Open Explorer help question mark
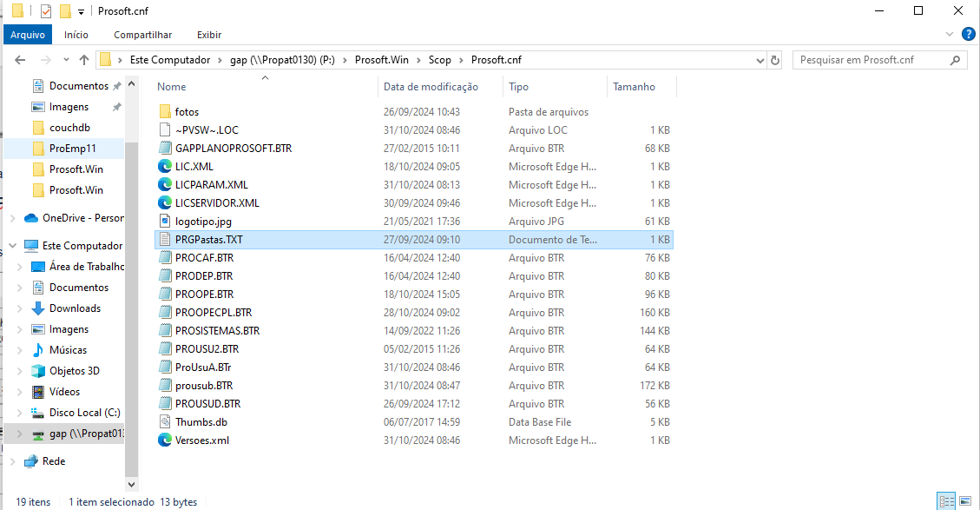This screenshot has width=980, height=510. [968, 35]
